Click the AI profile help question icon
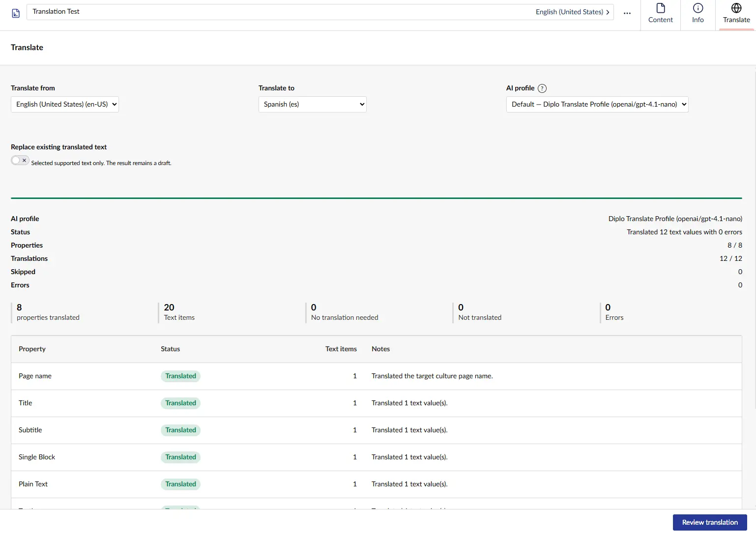The image size is (756, 535). point(542,88)
